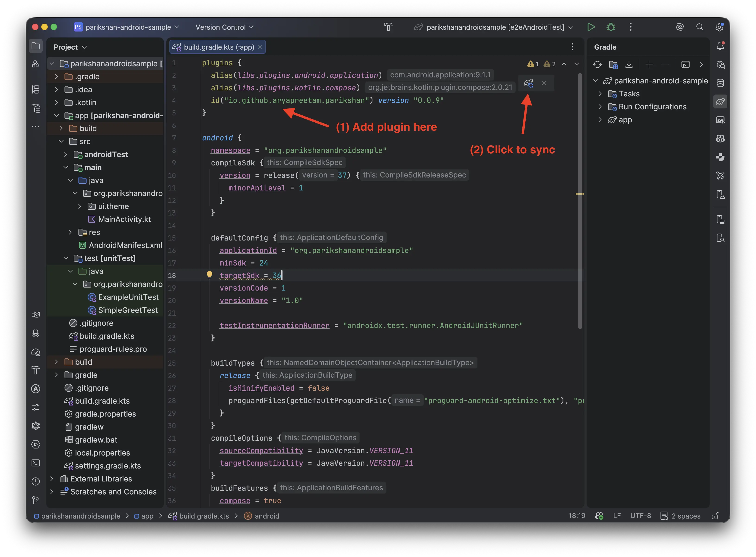Open the Notifications bell

720,46
